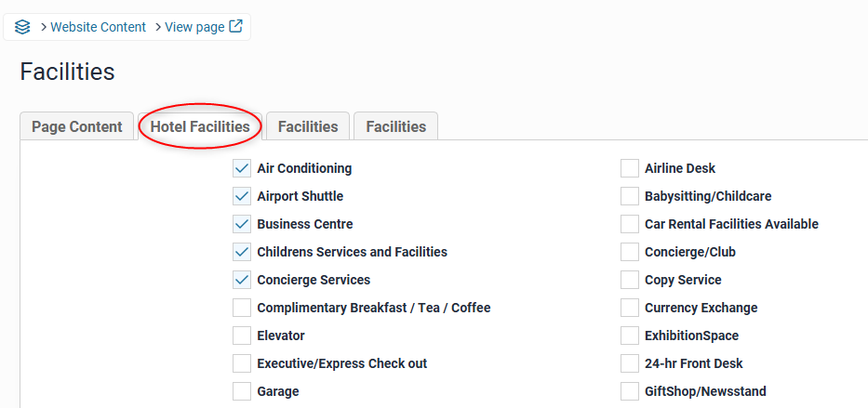
Task: Uncheck the Airport Shuttle checkbox
Action: [242, 196]
